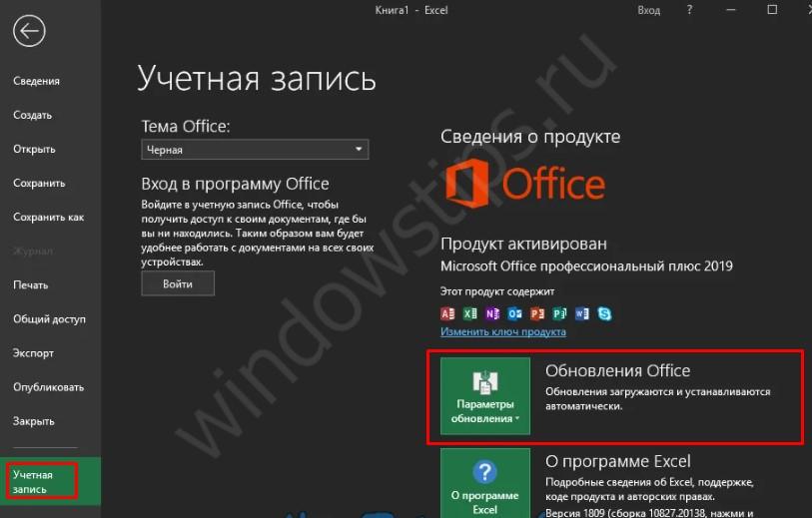Click the Publisher app icon
812x518 pixels.
(x=559, y=313)
